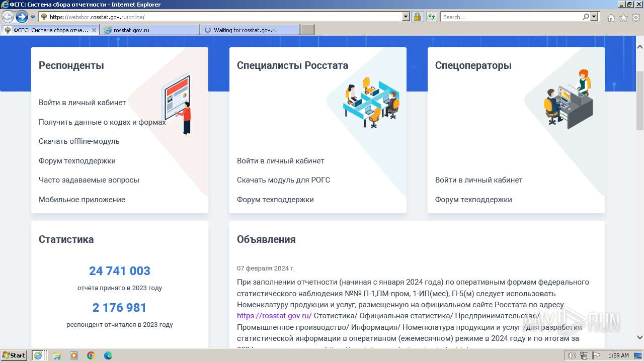Click the 1:59 AM clock
This screenshot has height=362, width=644.
[618, 355]
